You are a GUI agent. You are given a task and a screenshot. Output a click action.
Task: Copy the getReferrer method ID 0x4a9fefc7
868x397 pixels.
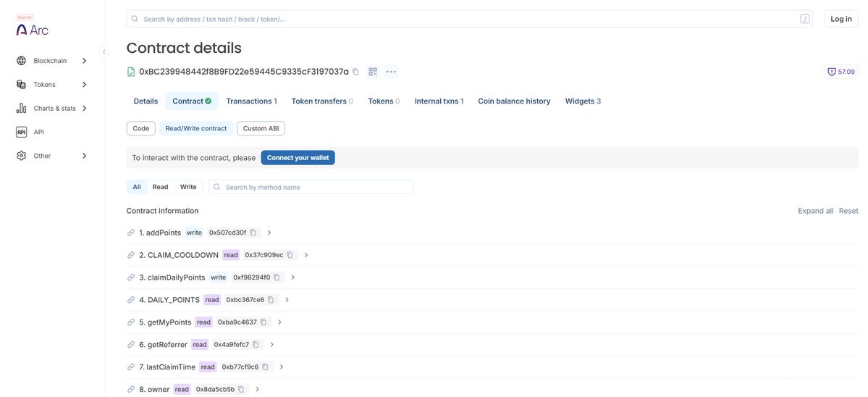tap(256, 344)
